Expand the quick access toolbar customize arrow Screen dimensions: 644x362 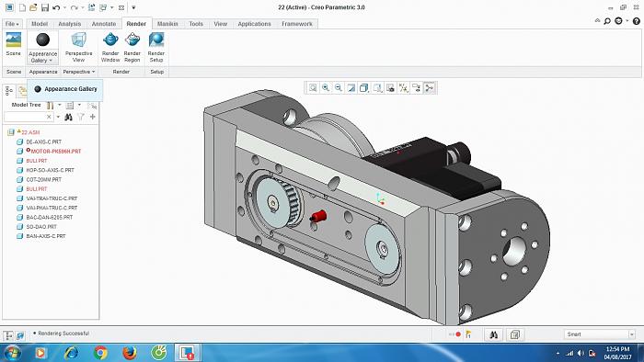[x=133, y=7]
